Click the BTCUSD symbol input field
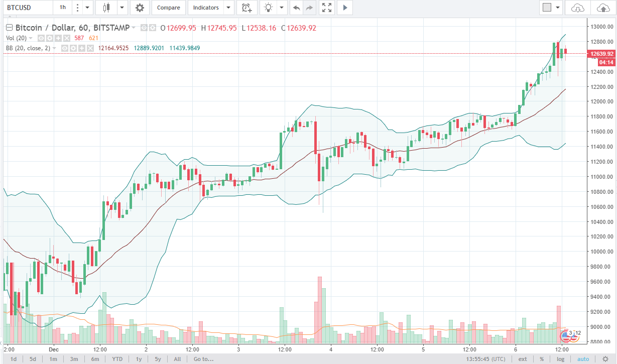Image resolution: width=617 pixels, height=364 pixels. (27, 8)
